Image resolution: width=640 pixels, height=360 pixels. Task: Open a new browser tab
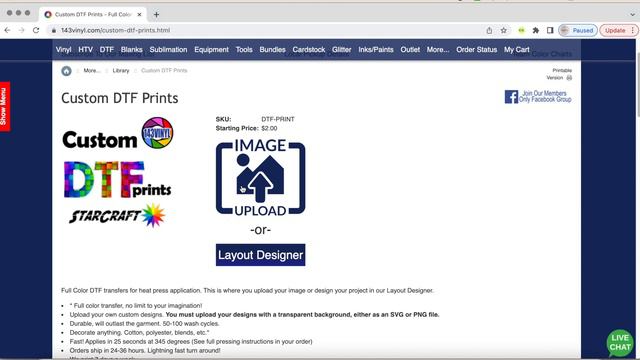pyautogui.click(x=156, y=15)
